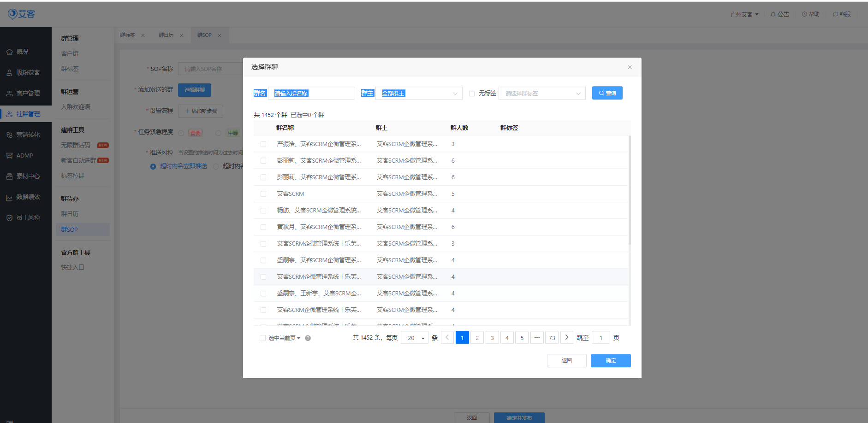This screenshot has height=423, width=868.
Task: Open the 请选择群标签 tag dropdown
Action: pos(542,94)
